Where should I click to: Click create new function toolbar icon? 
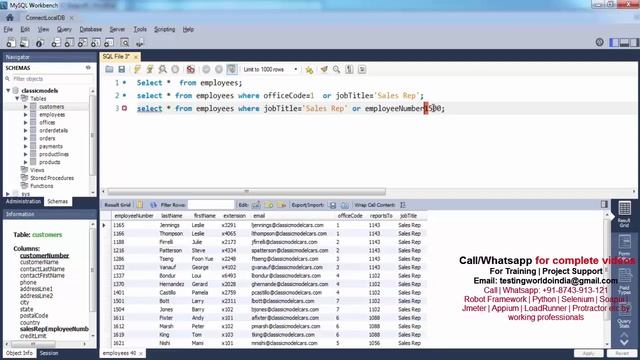109,42
